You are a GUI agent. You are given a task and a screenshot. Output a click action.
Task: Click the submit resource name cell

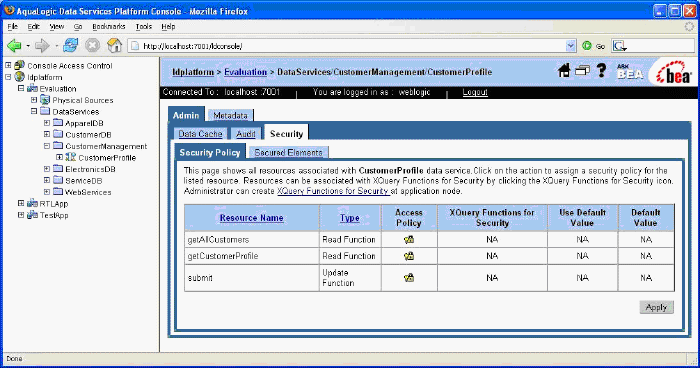click(252, 278)
